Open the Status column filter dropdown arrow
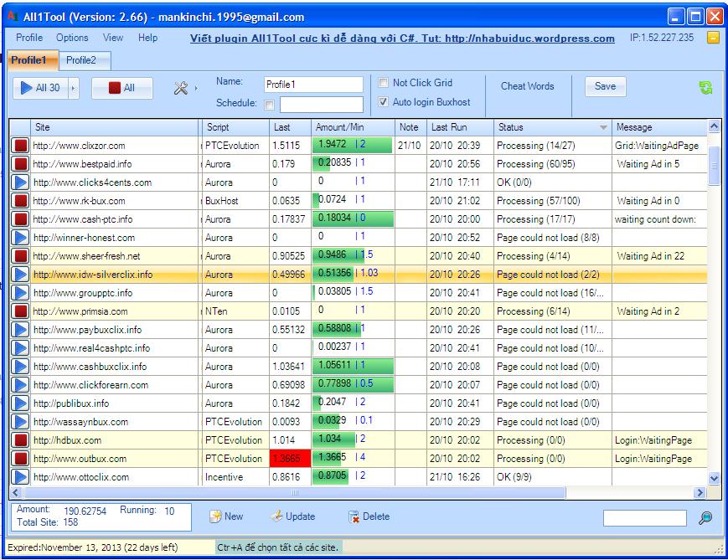 (603, 128)
